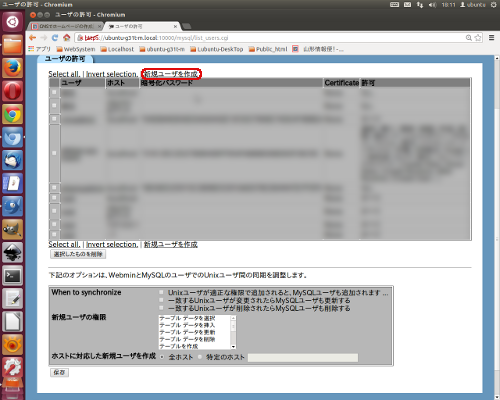
Task: Open Terminal from the dock
Action: coord(12,275)
